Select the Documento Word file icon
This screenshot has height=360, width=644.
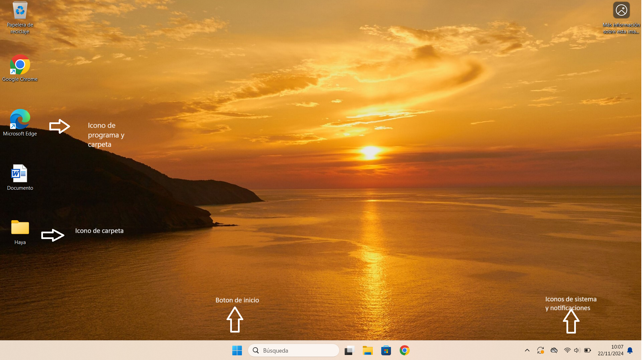pos(20,174)
